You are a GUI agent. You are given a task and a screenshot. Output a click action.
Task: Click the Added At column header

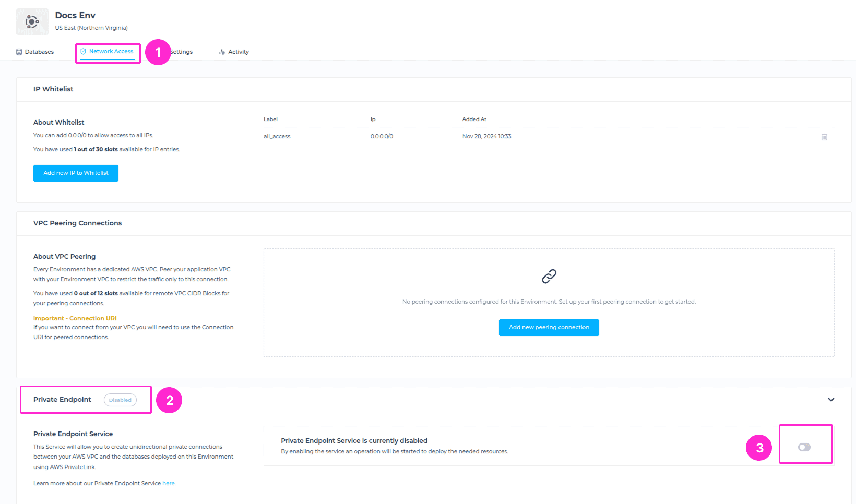tap(474, 119)
